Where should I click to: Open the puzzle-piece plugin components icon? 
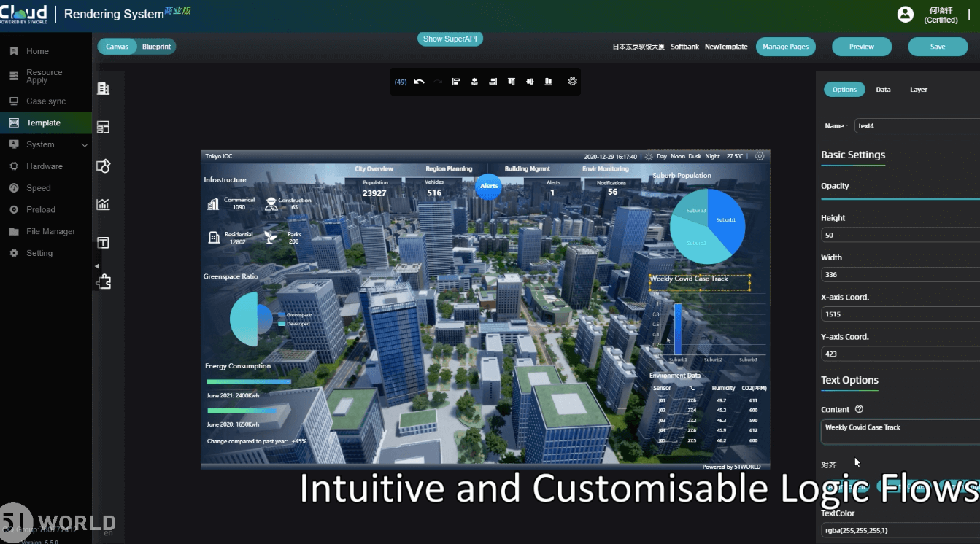click(104, 281)
